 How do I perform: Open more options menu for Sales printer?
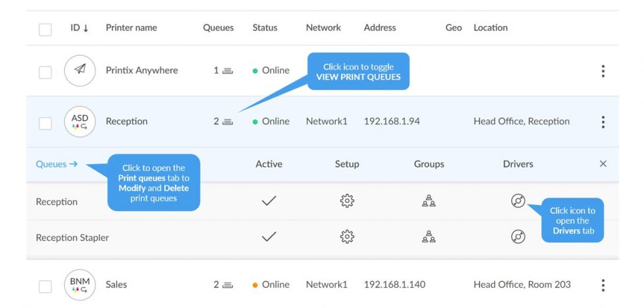tap(603, 285)
